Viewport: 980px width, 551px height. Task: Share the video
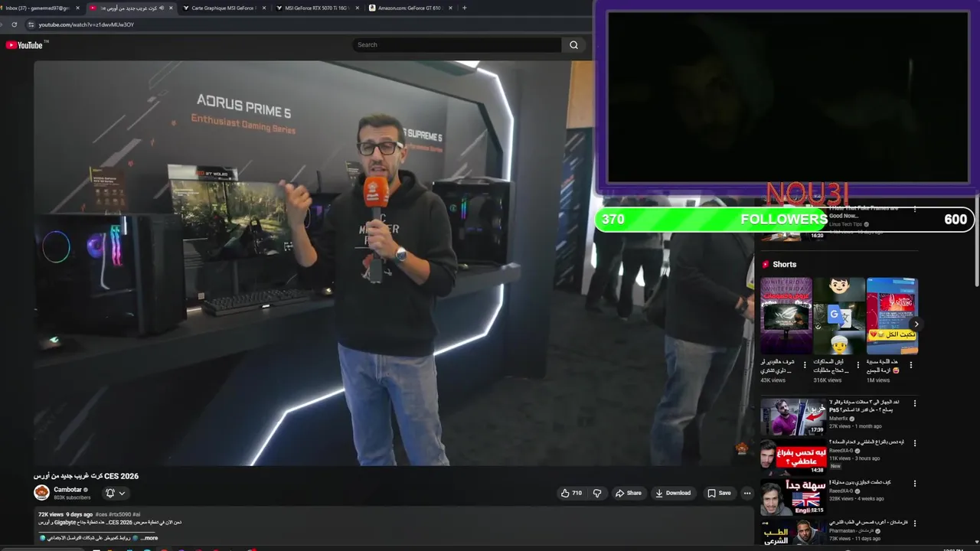pyautogui.click(x=629, y=493)
